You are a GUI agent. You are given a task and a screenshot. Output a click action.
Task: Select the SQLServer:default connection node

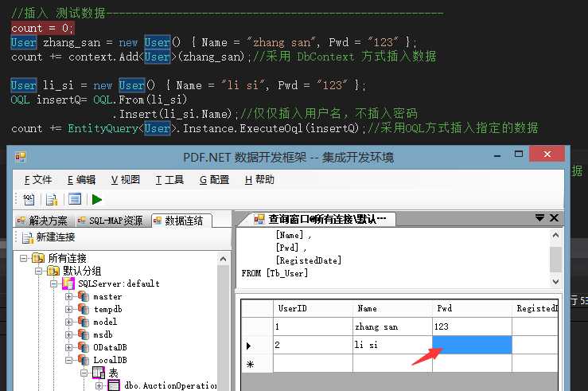tap(119, 283)
